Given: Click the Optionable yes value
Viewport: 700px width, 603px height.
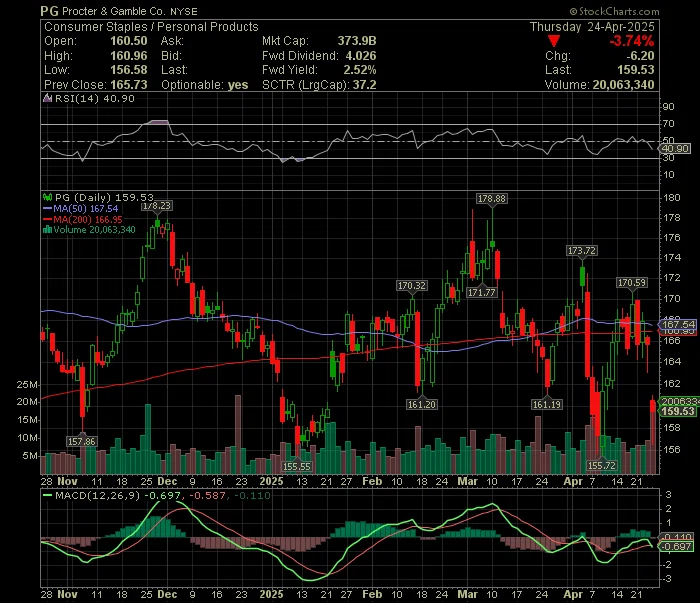Looking at the screenshot, I should tap(238, 85).
